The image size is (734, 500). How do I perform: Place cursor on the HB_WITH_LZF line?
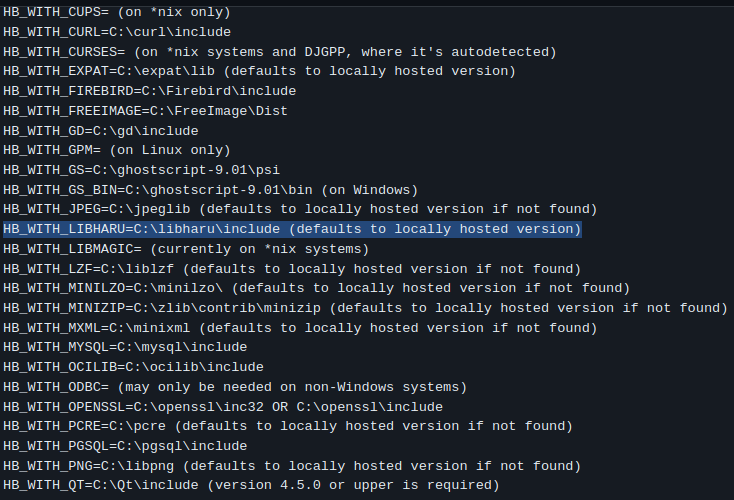[292, 269]
